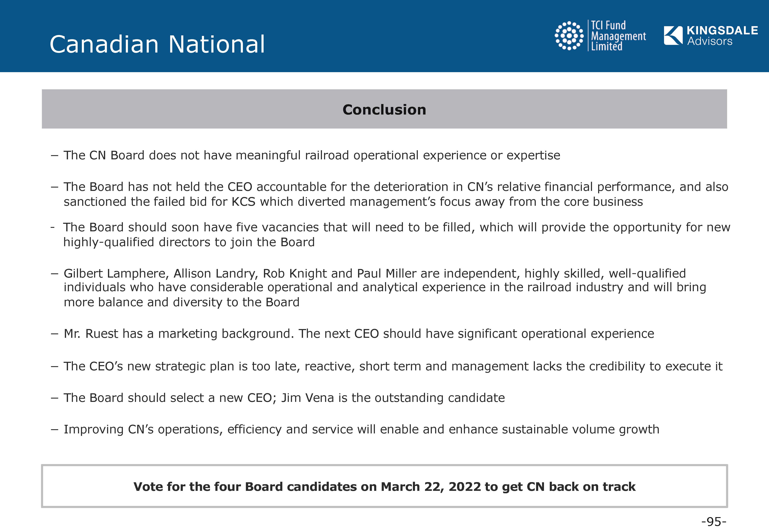Click the line "highly-qualified directors to join the Board"
769x532 pixels.
pos(189,242)
